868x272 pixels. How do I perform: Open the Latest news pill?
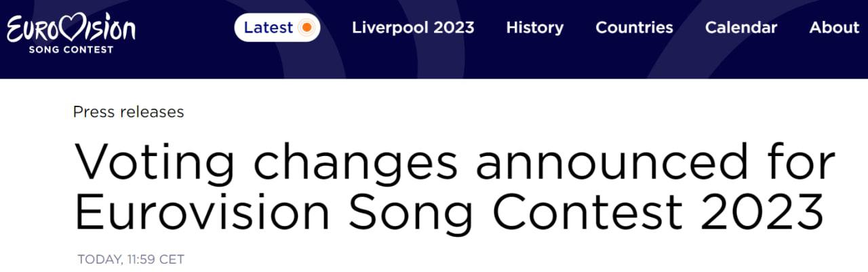click(x=277, y=28)
